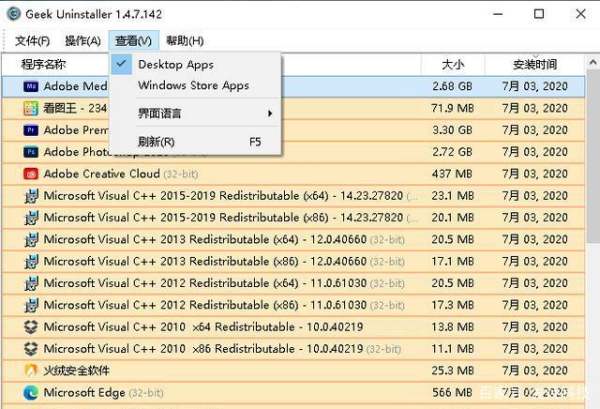Uncheck the Desktop Apps view option
Image resolution: width=600 pixels, height=409 pixels.
pyautogui.click(x=195, y=65)
